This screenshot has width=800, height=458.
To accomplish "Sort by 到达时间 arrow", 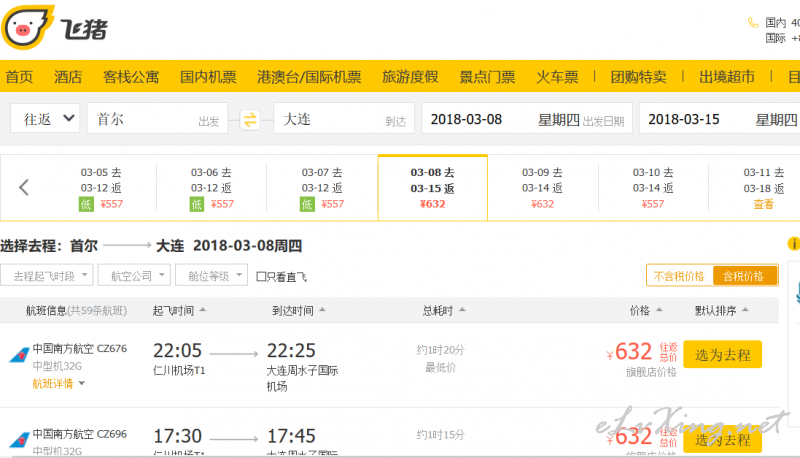I will pyautogui.click(x=322, y=310).
